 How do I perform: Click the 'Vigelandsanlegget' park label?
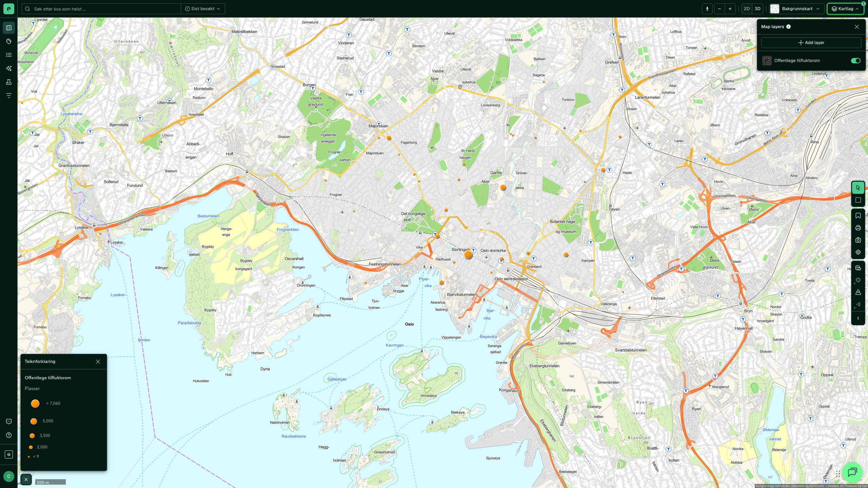(329, 138)
